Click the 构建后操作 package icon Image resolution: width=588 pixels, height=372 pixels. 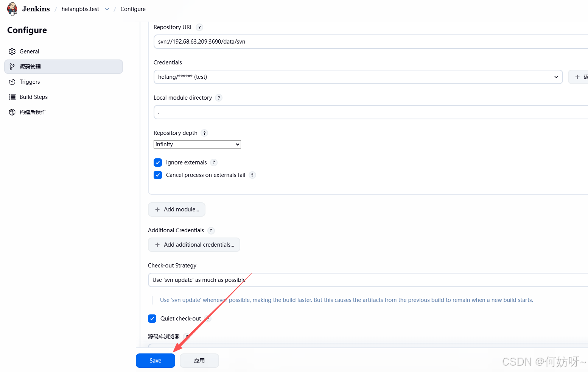pos(12,112)
